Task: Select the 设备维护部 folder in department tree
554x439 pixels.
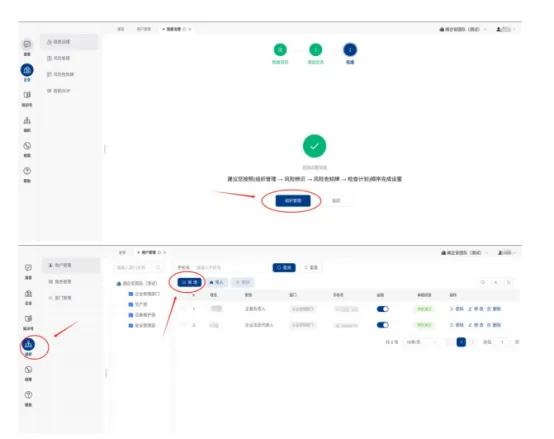Action: tap(142, 315)
